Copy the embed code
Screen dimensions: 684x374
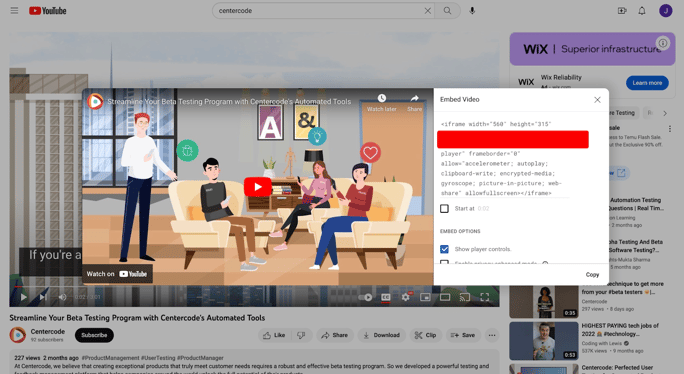[592, 274]
